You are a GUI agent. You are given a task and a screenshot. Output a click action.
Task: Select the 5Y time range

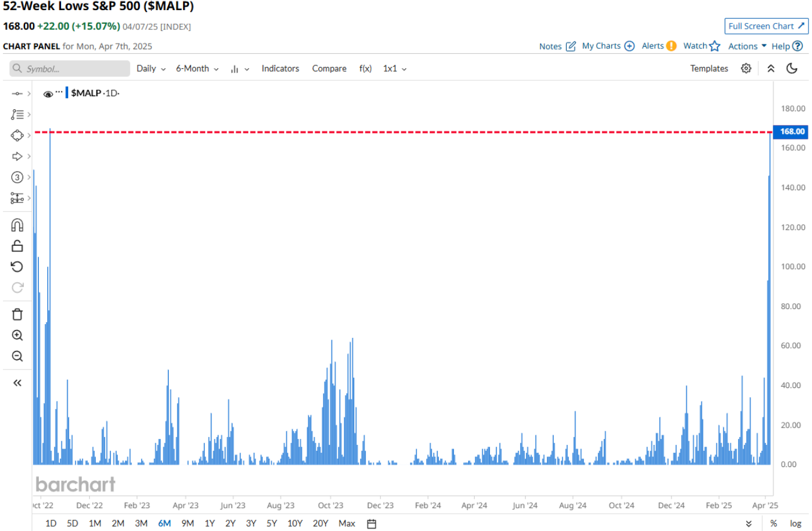pos(272,524)
